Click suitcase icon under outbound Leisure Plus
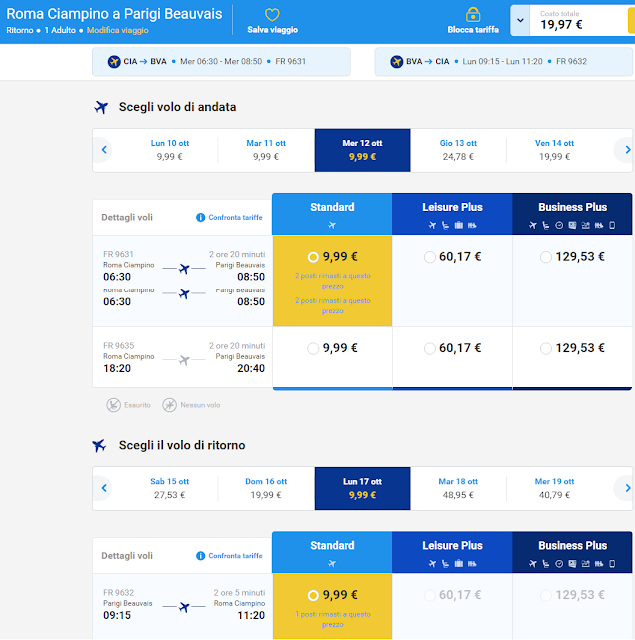The height and width of the screenshot is (640, 635). (x=459, y=225)
